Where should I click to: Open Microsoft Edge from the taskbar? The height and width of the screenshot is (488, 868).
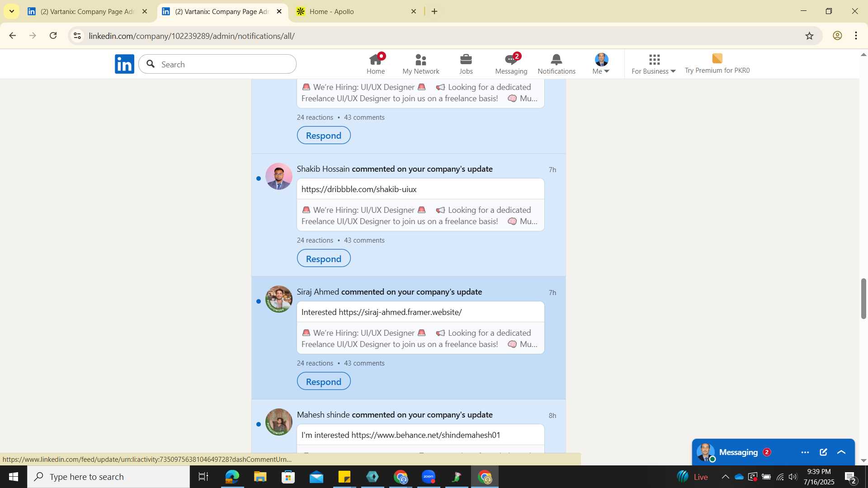(x=232, y=477)
